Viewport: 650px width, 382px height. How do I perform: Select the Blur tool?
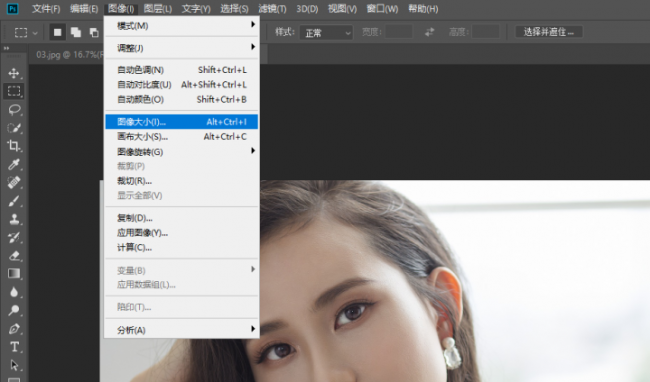[14, 292]
